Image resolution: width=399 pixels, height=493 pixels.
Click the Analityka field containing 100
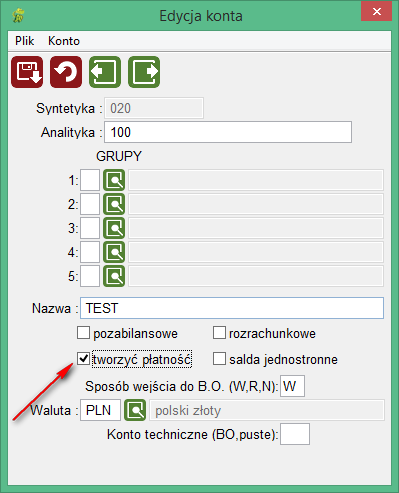point(228,132)
